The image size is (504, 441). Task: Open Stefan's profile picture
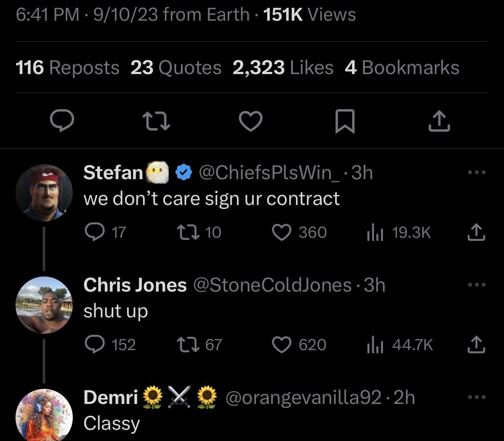[44, 193]
